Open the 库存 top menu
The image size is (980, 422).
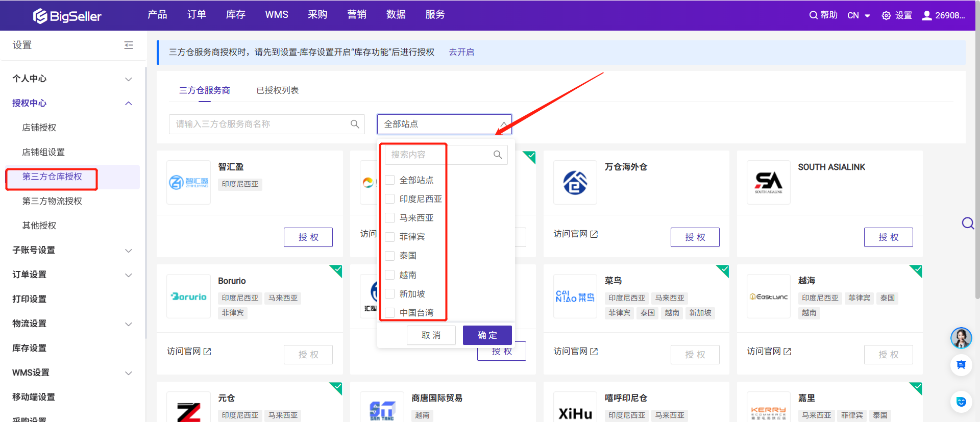(x=235, y=15)
